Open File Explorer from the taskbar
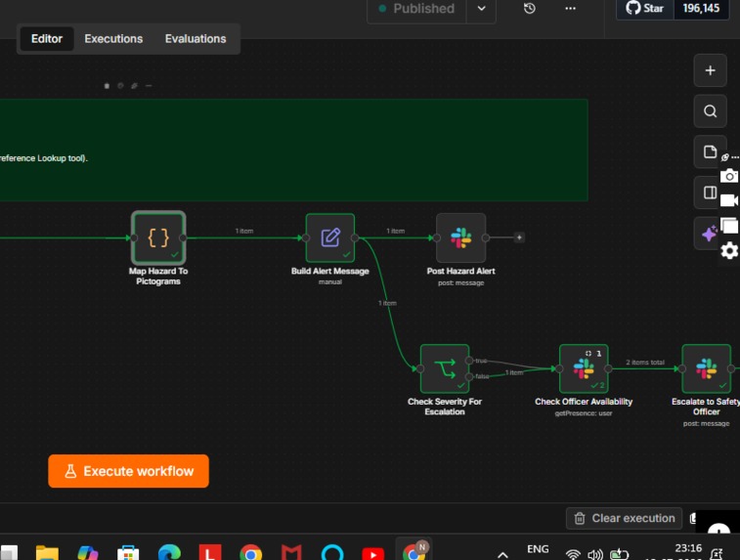The width and height of the screenshot is (740, 560). (x=47, y=552)
